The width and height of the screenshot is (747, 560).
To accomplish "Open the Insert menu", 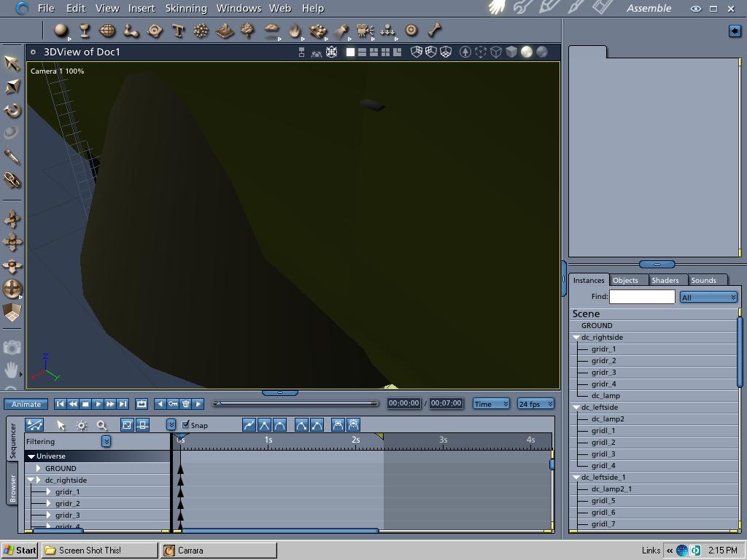I will pyautogui.click(x=142, y=8).
